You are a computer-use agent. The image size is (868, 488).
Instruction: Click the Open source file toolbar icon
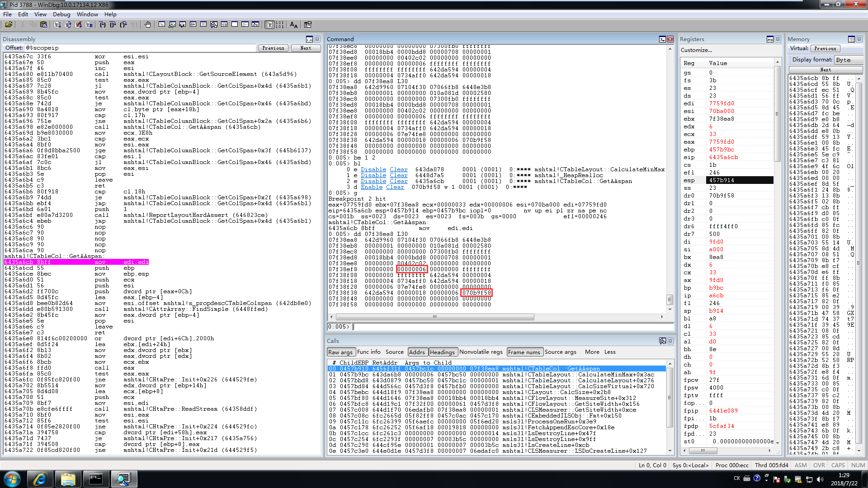click(9, 25)
